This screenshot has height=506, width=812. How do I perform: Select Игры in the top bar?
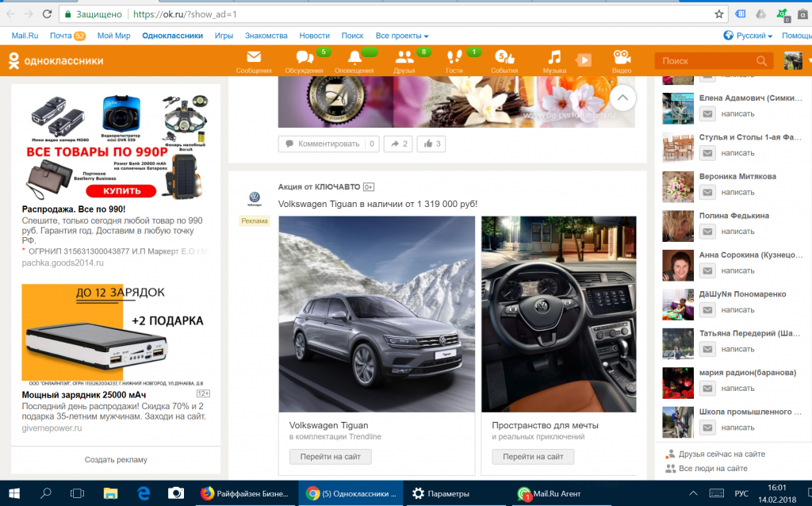coord(224,36)
